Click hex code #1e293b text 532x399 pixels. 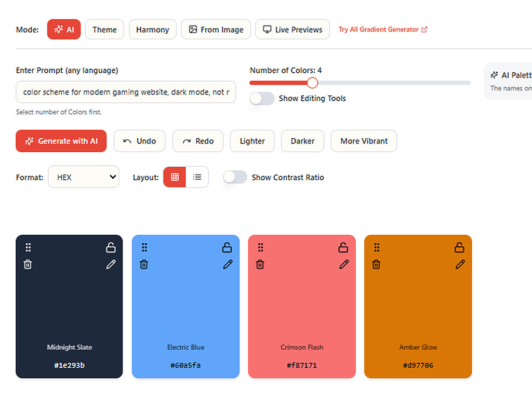pos(69,365)
